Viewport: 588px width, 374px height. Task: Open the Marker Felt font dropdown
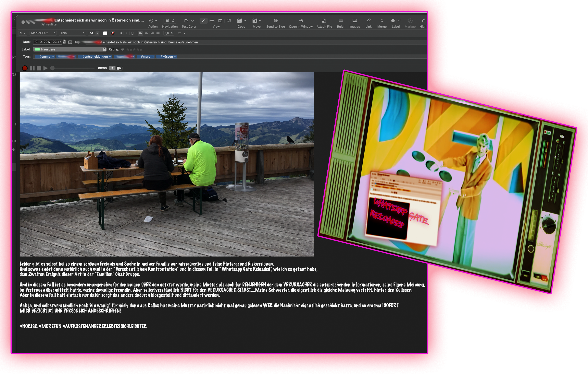tap(43, 33)
